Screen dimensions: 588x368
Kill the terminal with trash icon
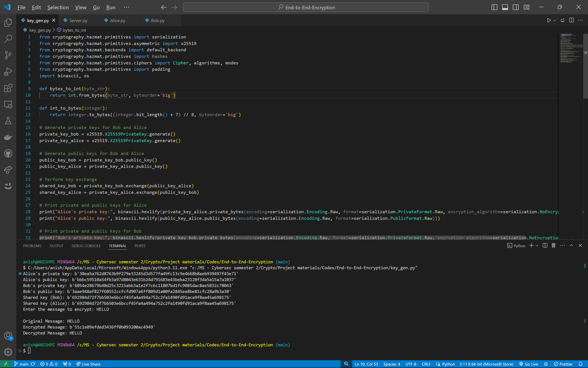click(553, 245)
